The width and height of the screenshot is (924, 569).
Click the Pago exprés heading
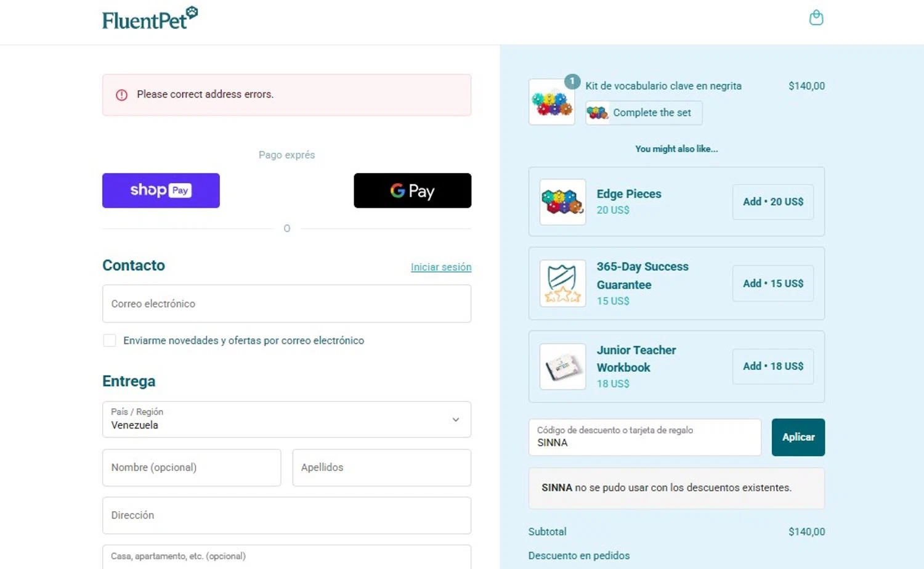coord(286,155)
